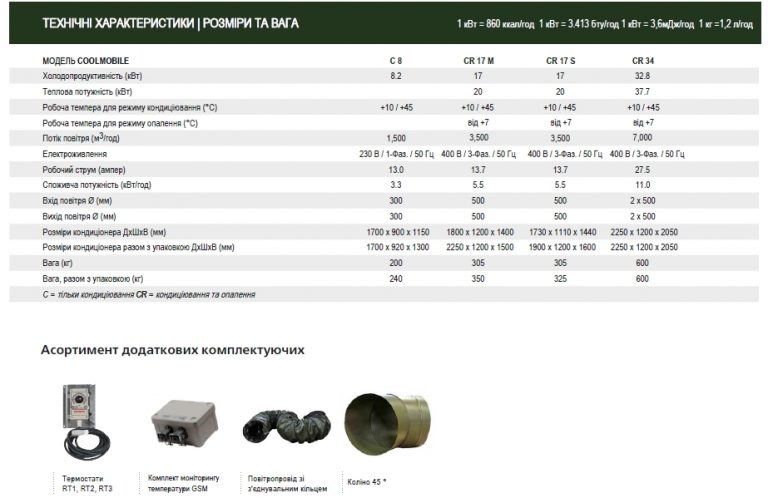768x498 pixels.
Task: Click the flexible air duct hose image
Action: pyautogui.click(x=287, y=427)
